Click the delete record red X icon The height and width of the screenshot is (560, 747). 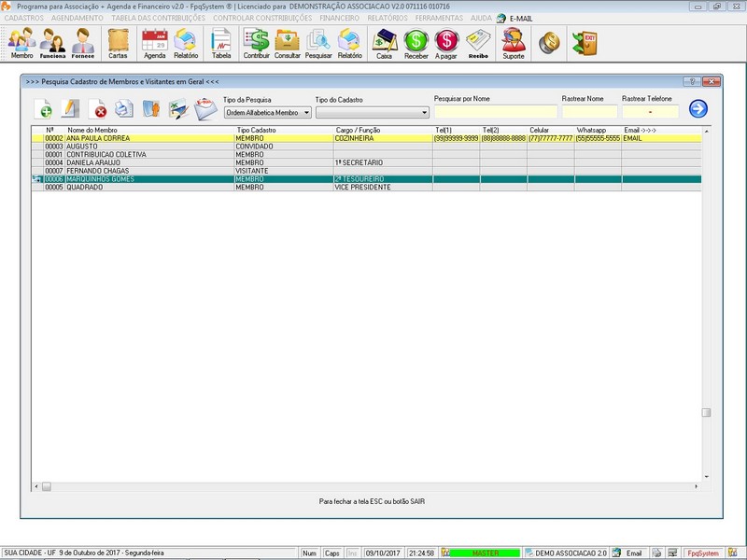97,109
